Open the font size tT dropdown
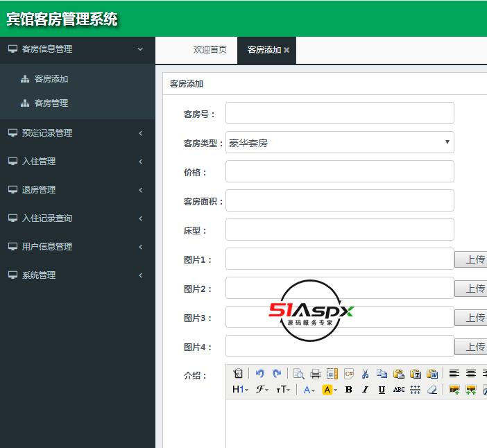 point(283,390)
